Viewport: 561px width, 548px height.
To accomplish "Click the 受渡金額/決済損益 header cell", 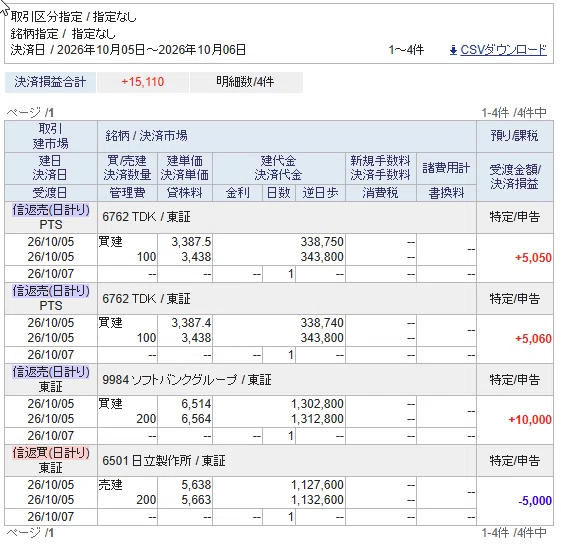I will 514,177.
